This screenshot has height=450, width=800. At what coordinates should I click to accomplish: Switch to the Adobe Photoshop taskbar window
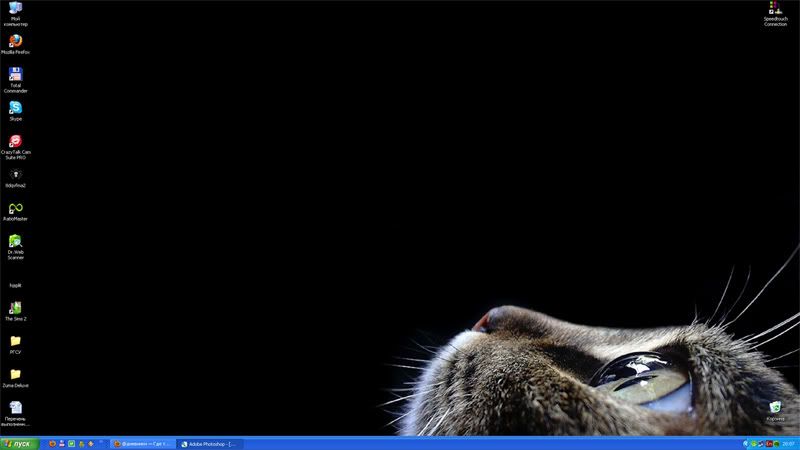click(x=209, y=444)
